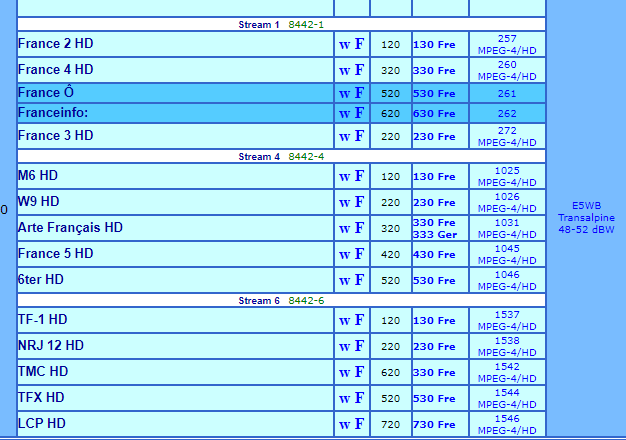626x440 pixels.
Task: Select the France Ô channel row
Action: pos(281,93)
